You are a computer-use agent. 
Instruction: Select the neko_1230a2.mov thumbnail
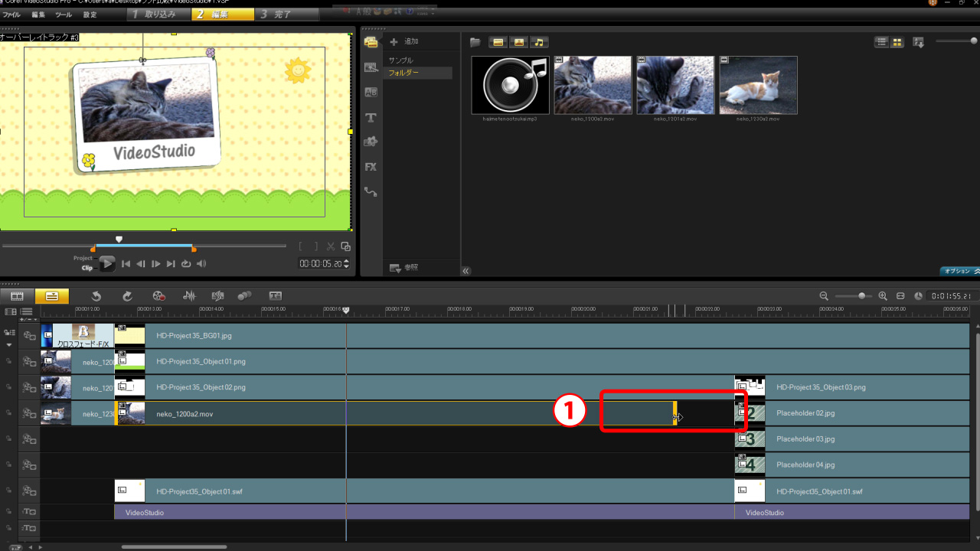click(x=758, y=86)
